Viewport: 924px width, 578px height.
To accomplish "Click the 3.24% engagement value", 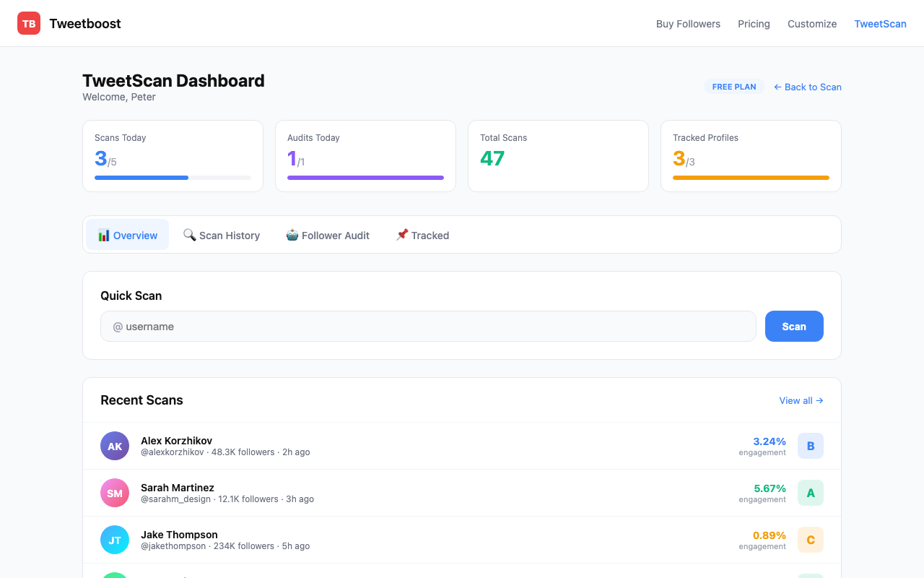I will coord(770,441).
